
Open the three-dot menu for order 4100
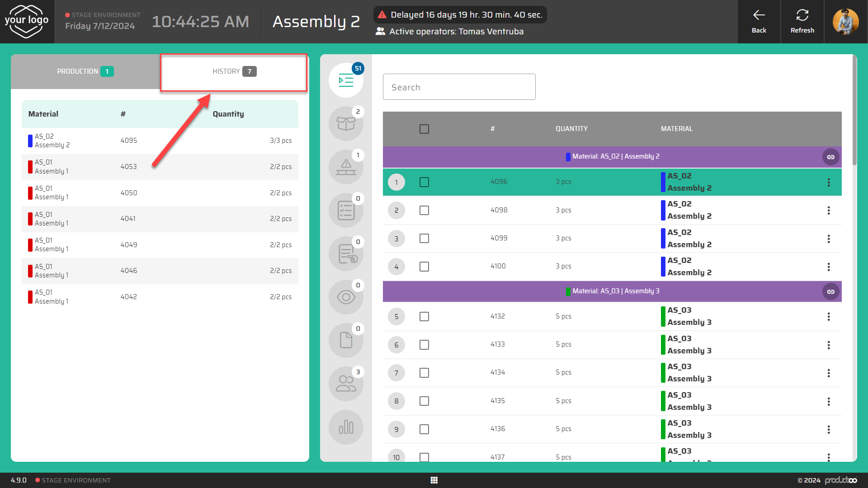(829, 267)
